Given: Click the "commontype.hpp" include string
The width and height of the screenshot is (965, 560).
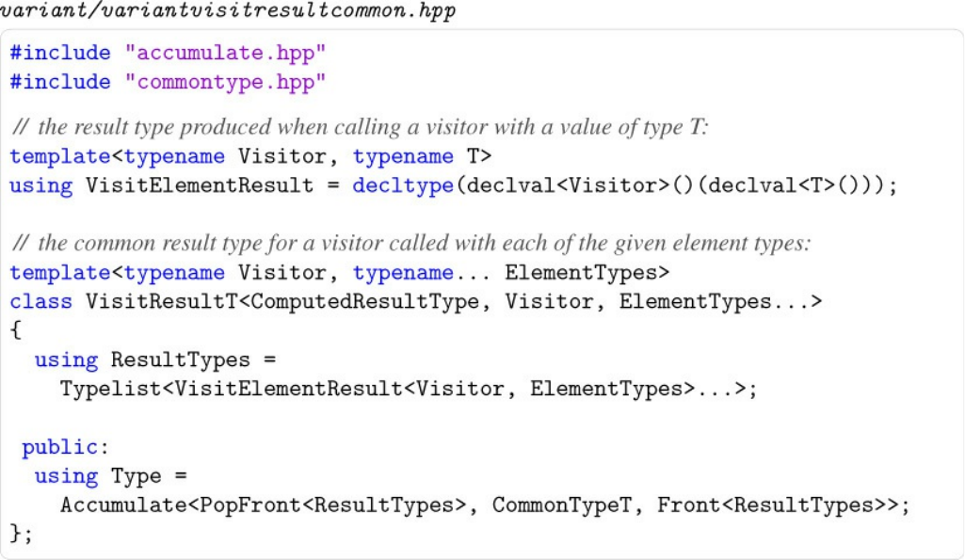Looking at the screenshot, I should [x=226, y=82].
